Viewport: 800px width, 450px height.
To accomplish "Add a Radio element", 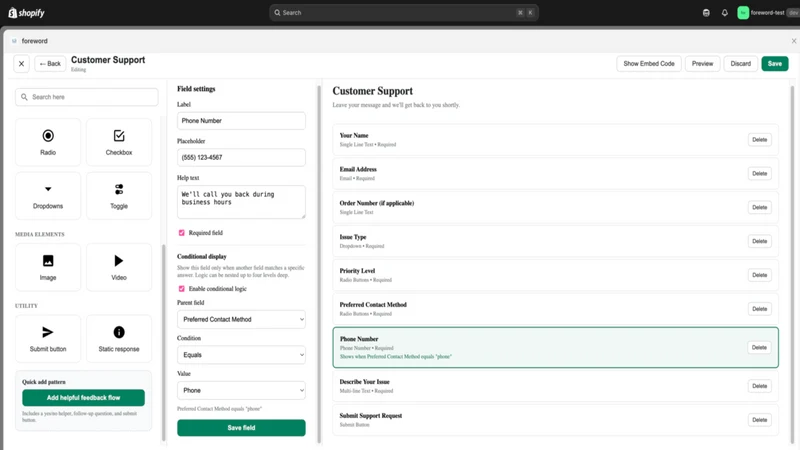I will tap(48, 142).
